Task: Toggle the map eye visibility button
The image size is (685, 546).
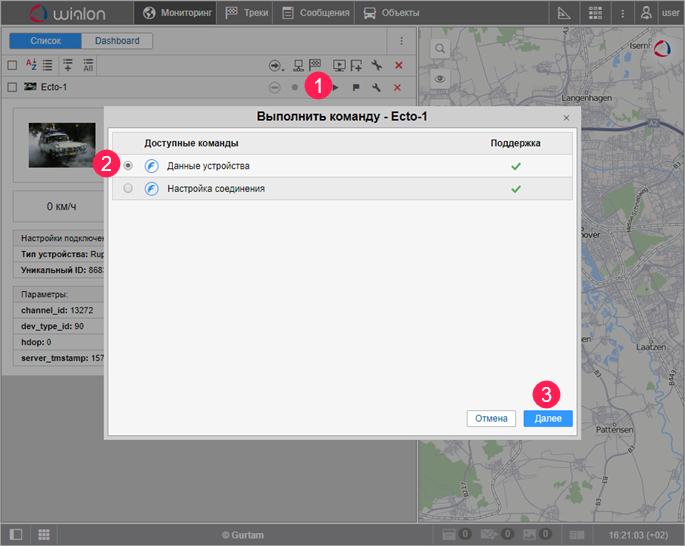Action: pyautogui.click(x=439, y=78)
